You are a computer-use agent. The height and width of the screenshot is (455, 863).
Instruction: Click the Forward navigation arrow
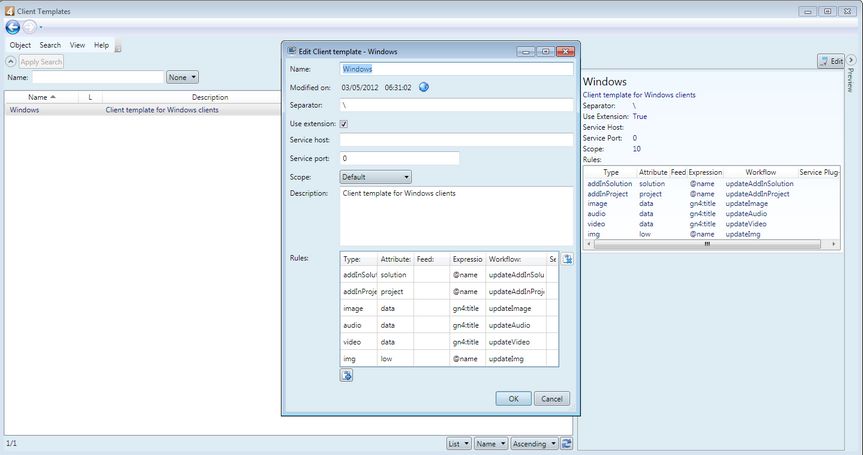[30, 27]
